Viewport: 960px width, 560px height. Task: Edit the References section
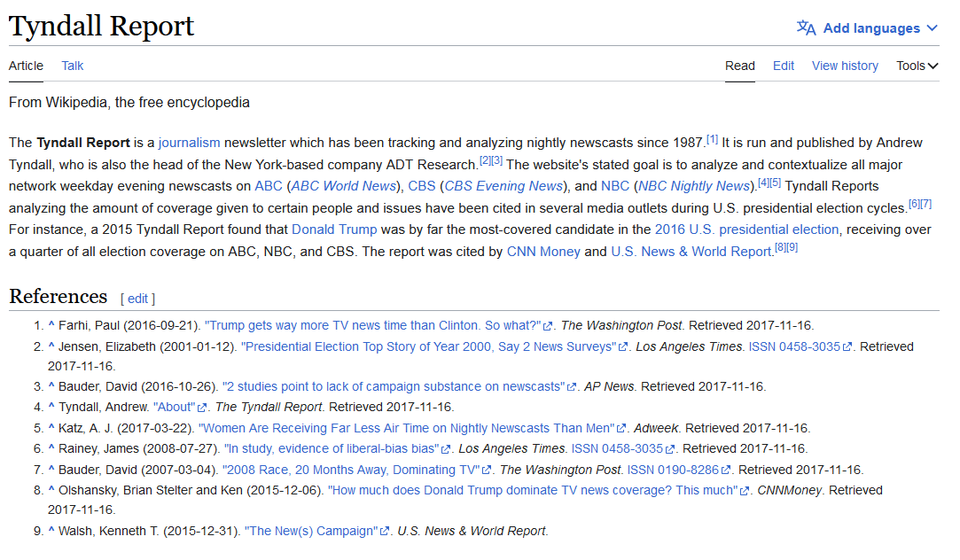(x=137, y=299)
